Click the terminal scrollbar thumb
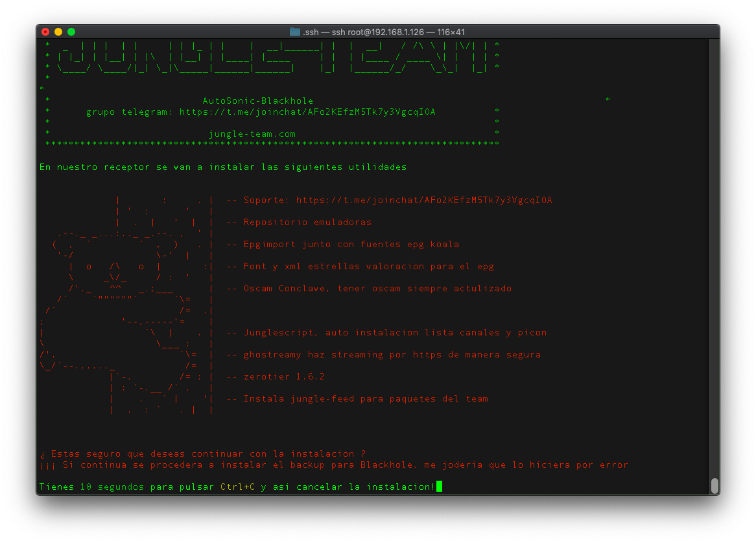Viewport: 756px width, 543px height. pyautogui.click(x=715, y=485)
